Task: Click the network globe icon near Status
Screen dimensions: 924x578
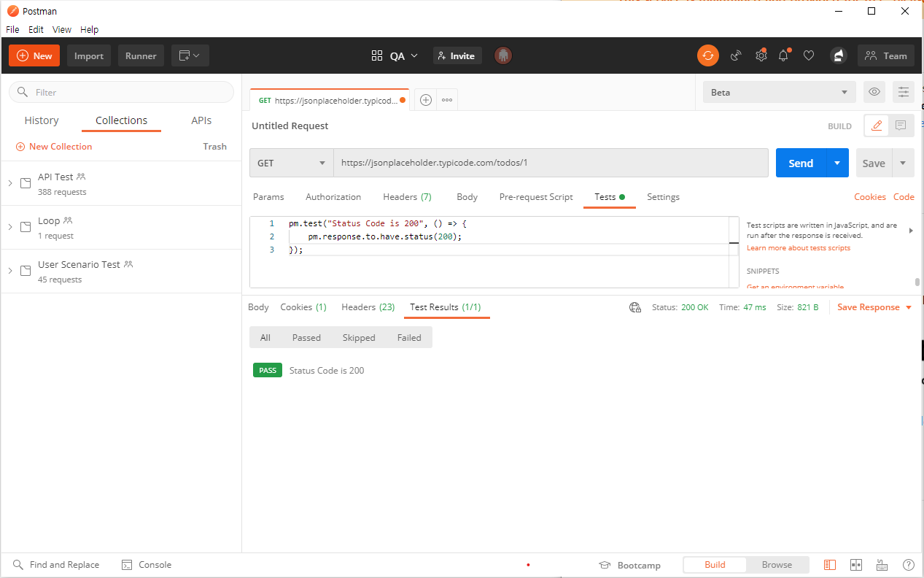Action: (x=635, y=307)
